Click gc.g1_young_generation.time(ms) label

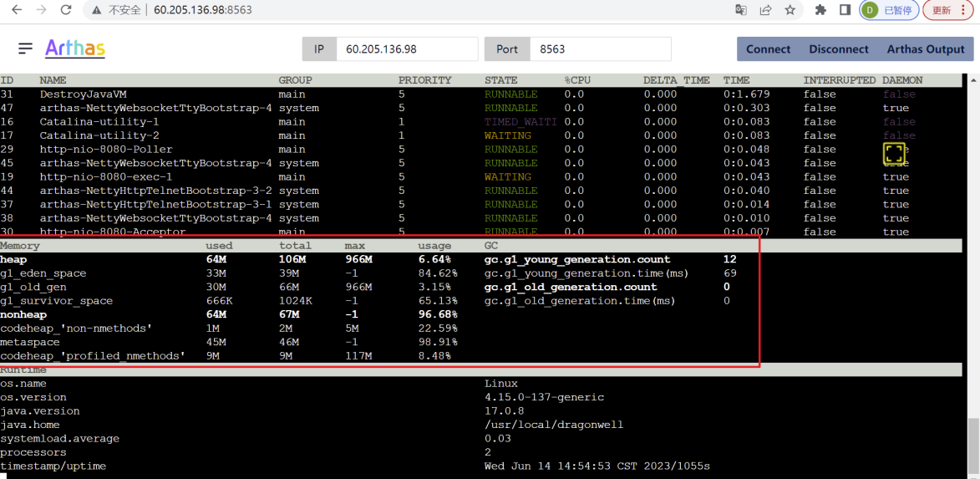(587, 273)
